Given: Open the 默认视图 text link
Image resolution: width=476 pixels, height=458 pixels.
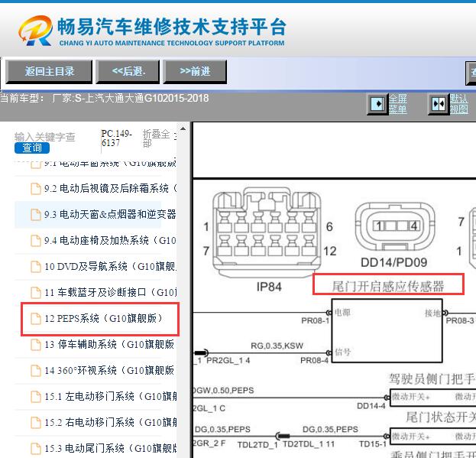Looking at the screenshot, I should pos(458,104).
